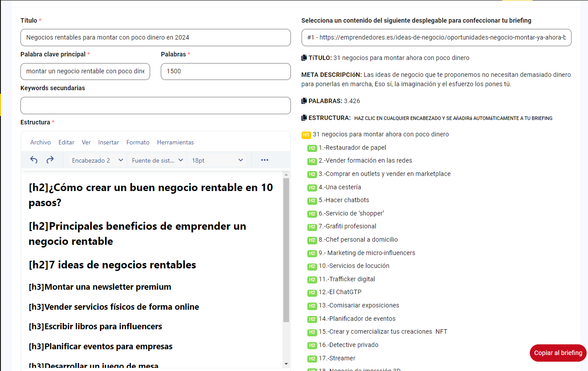Add heading 14.-Planificador de eventos
588x371 pixels.
tap(357, 319)
